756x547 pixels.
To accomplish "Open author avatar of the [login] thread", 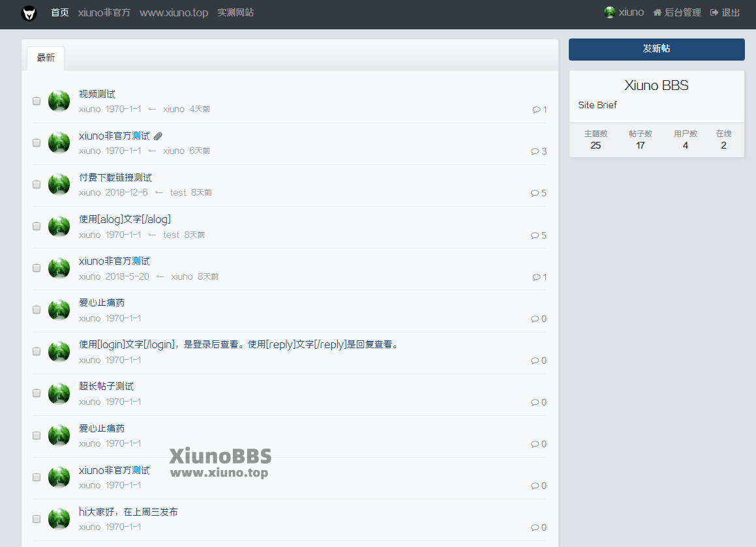I will tap(59, 351).
